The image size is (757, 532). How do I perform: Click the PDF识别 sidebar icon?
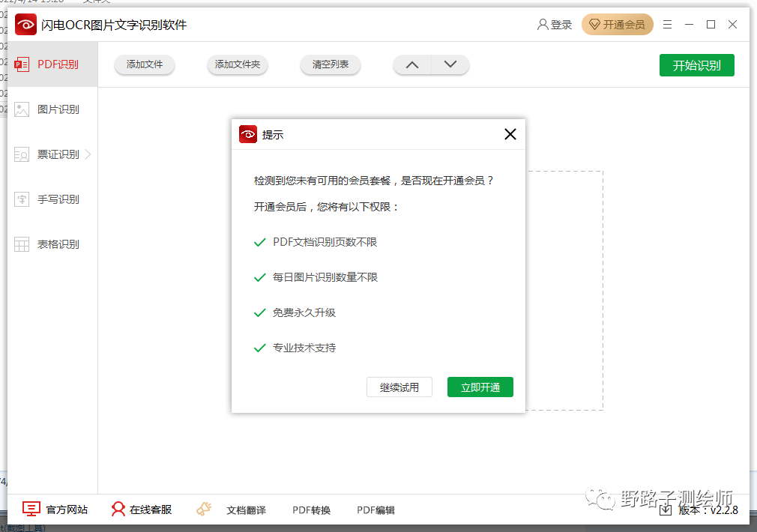tap(22, 64)
